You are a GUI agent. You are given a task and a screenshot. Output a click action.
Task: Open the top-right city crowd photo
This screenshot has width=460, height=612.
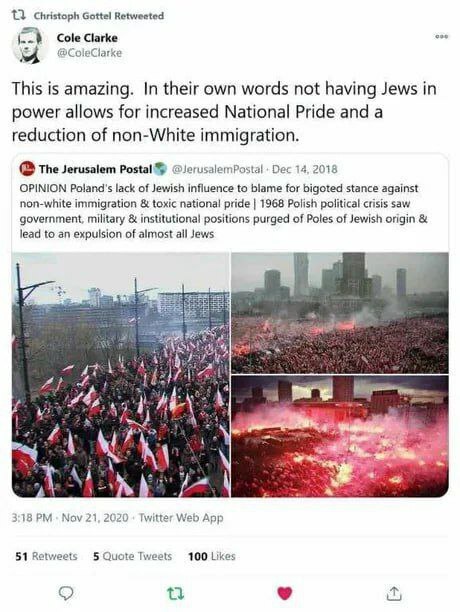340,313
